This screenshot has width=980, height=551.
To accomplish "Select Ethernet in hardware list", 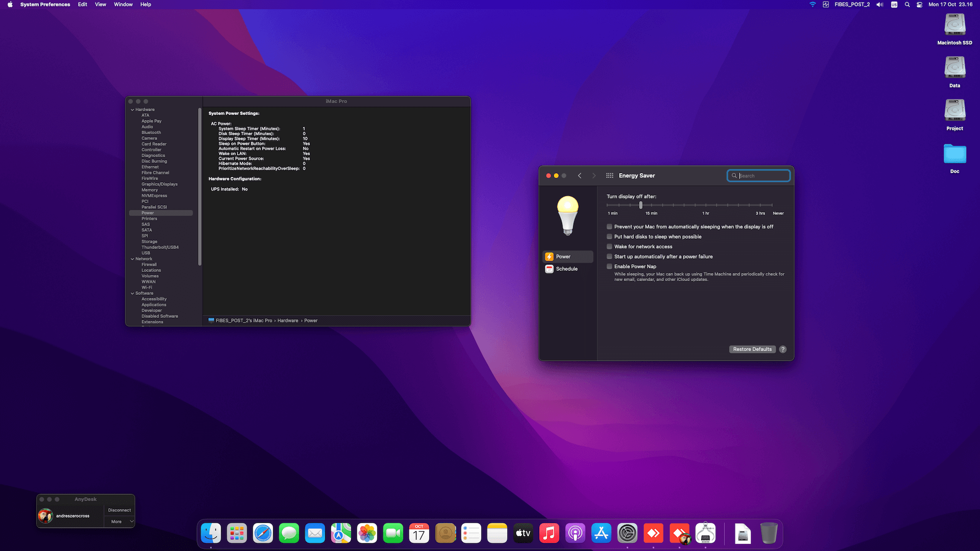I will tap(150, 167).
